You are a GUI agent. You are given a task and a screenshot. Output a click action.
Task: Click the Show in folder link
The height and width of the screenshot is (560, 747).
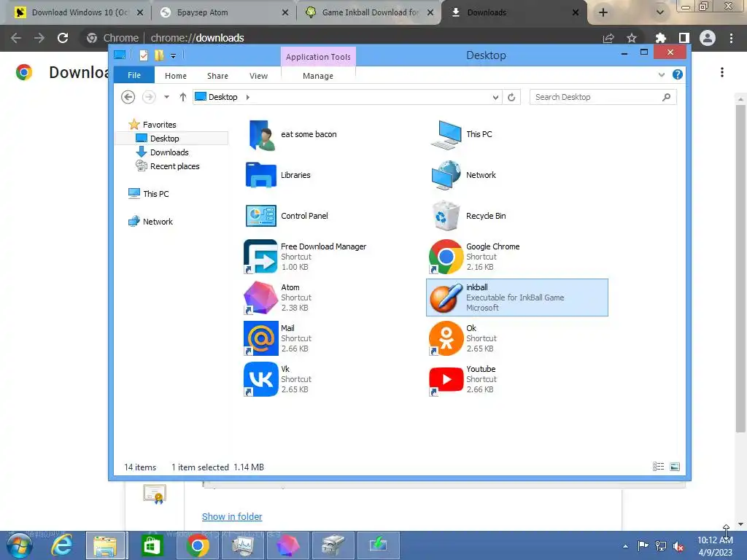tap(232, 517)
